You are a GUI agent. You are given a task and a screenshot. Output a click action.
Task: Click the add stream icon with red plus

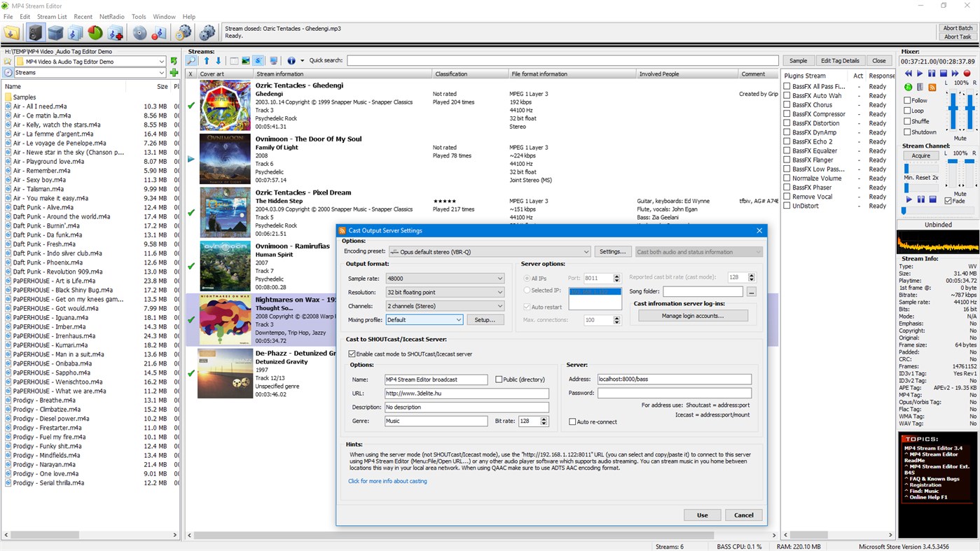coord(116,32)
